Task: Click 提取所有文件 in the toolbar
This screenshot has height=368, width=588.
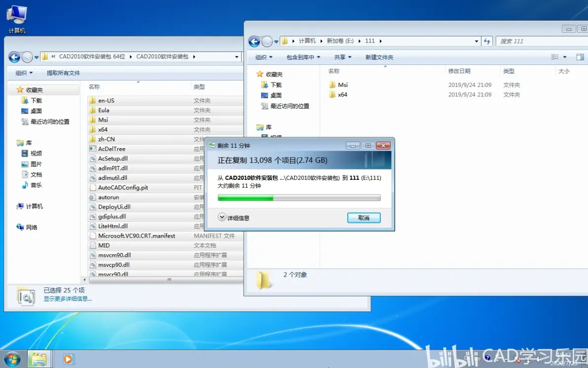Action: click(63, 73)
